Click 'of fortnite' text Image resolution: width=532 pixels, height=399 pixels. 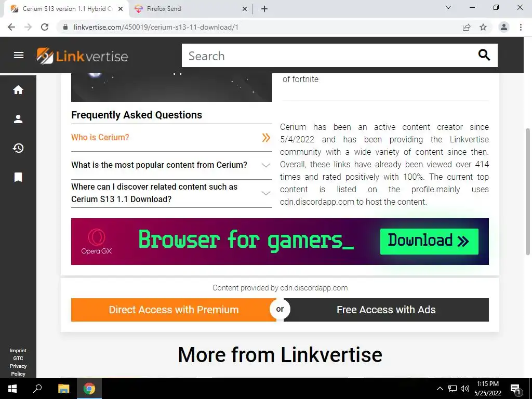[300, 79]
